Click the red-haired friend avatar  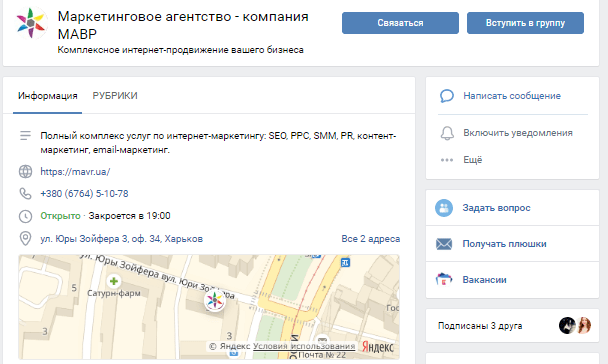coord(584,326)
